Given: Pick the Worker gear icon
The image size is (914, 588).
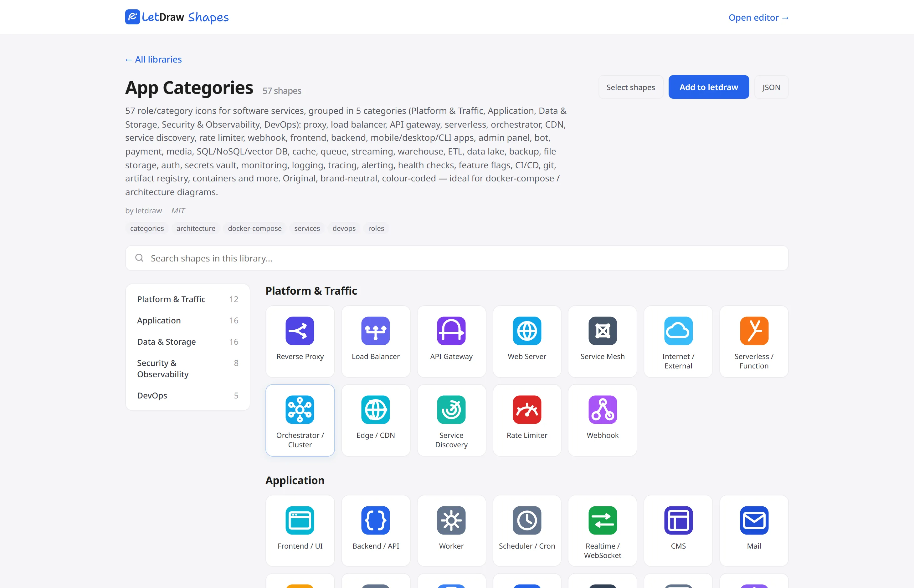Looking at the screenshot, I should point(451,520).
